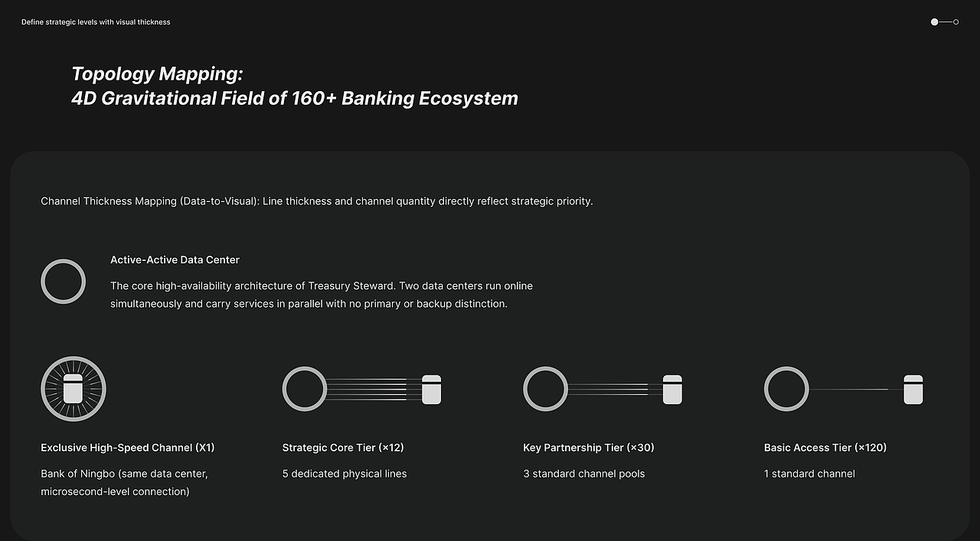The width and height of the screenshot is (980, 541).
Task: Click the Exclusive High-Speed Channel (X1) label
Action: (x=128, y=448)
